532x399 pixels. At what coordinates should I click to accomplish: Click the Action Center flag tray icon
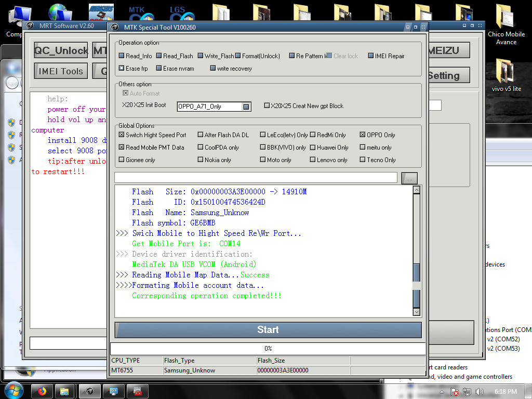(454, 392)
